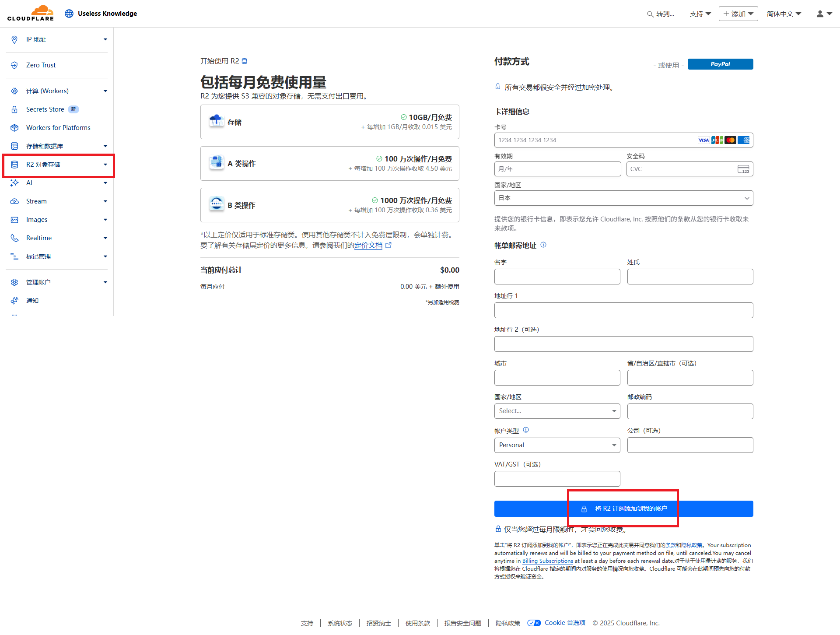
Task: Click the R2 docs icon beside 开始使用 R2
Action: tap(245, 61)
